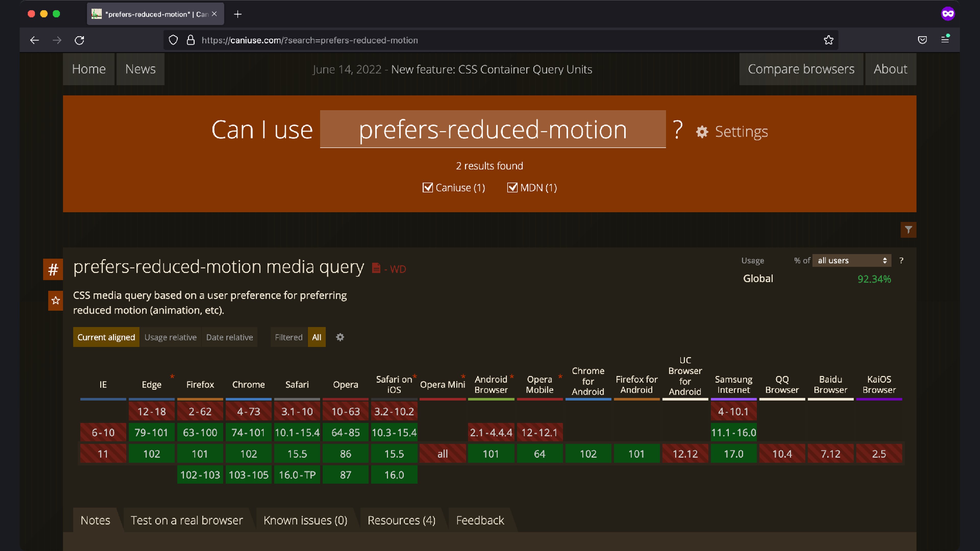Go to Compare browsers page
Screen dimensions: 980x551
click(x=801, y=69)
